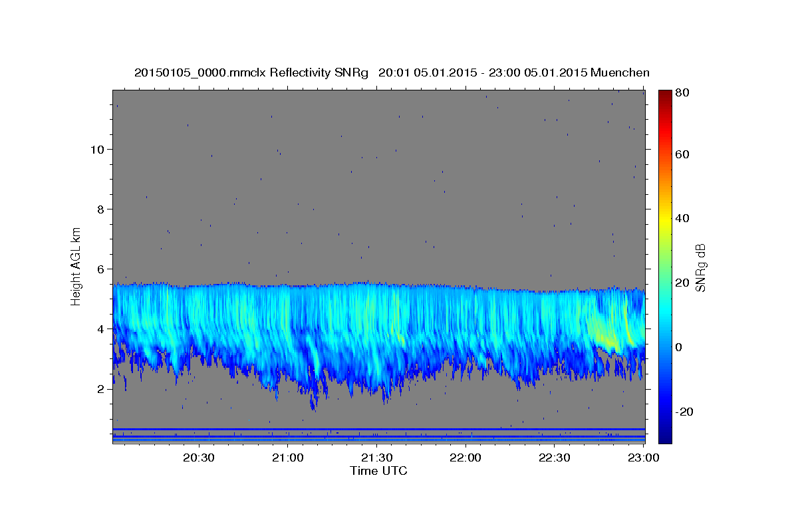798x532 pixels.
Task: Click the colorbar value -20
Action: point(683,412)
